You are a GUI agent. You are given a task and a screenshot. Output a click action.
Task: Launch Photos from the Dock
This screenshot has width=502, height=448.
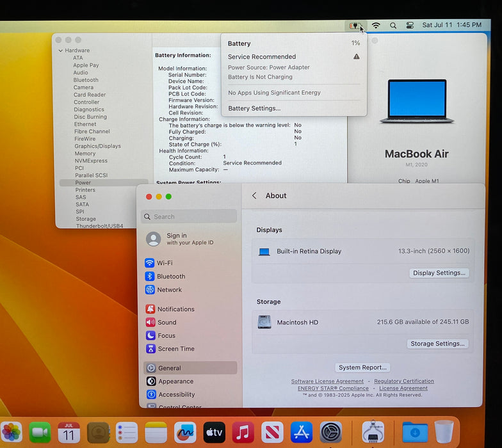(x=12, y=432)
